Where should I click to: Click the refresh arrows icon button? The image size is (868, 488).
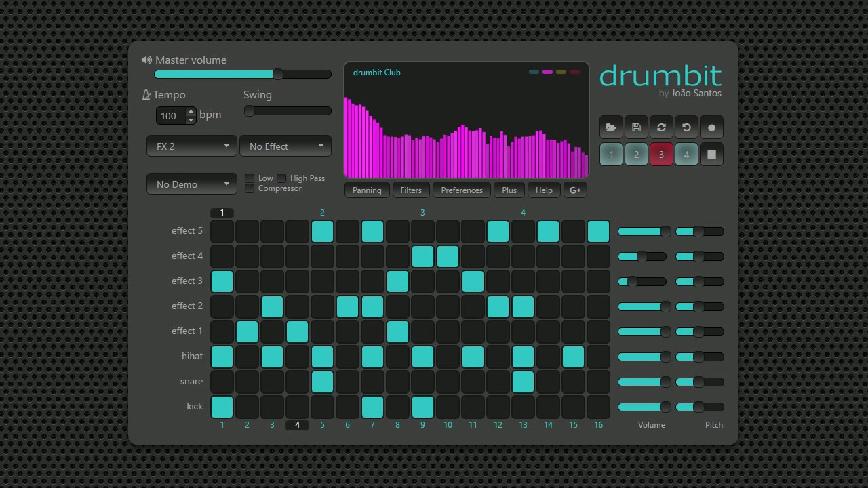(x=661, y=127)
